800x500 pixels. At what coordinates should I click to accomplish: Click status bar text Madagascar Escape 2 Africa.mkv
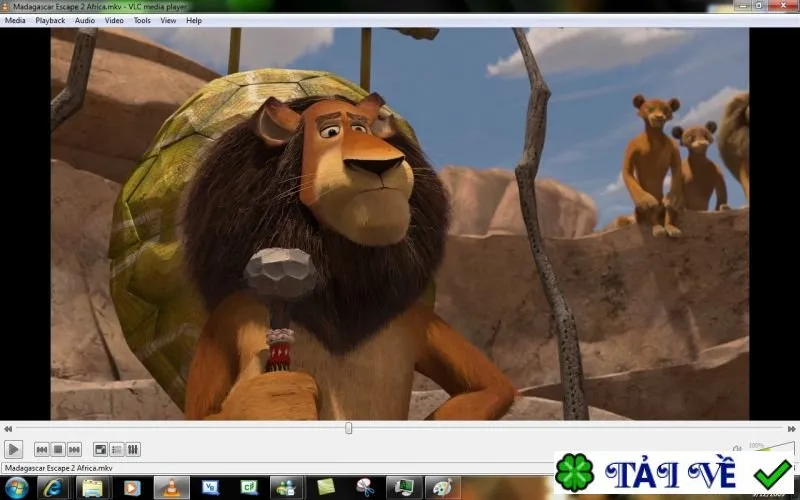pos(59,468)
